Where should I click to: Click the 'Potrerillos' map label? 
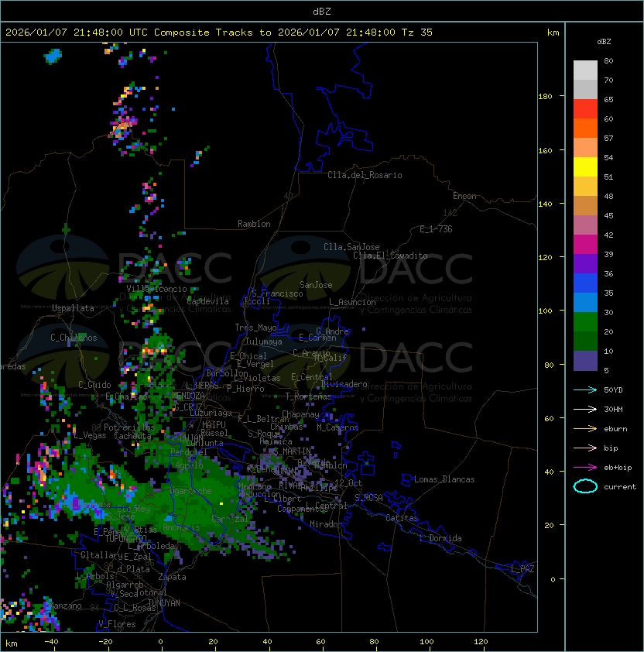tap(129, 427)
